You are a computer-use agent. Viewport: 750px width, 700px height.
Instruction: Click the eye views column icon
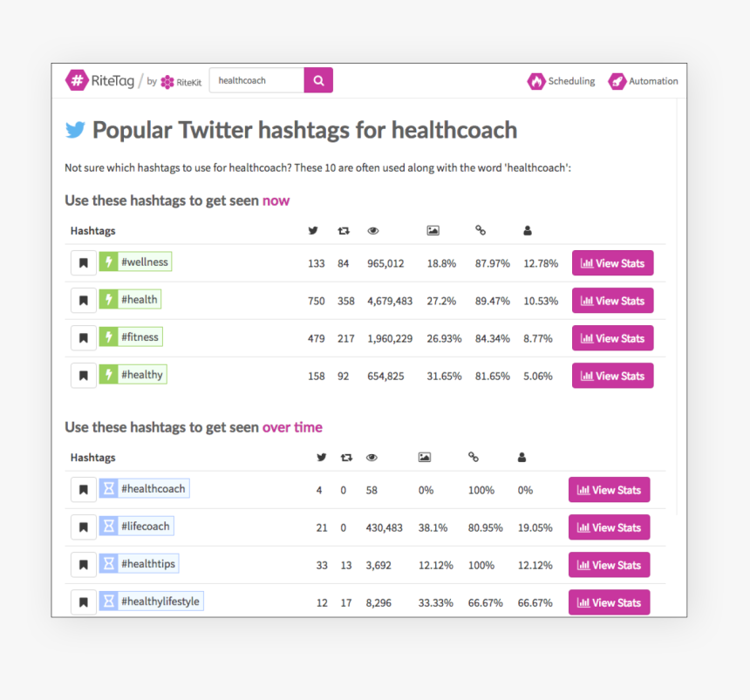tap(373, 231)
